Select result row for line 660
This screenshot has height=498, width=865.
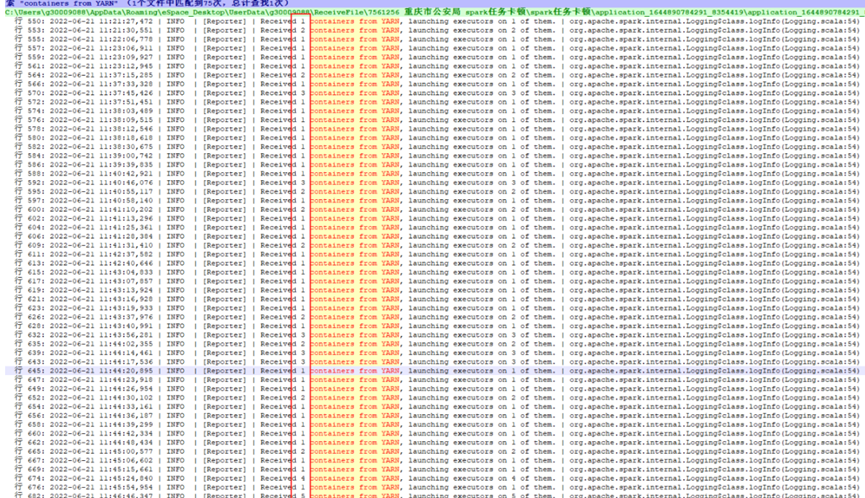pyautogui.click(x=435, y=433)
